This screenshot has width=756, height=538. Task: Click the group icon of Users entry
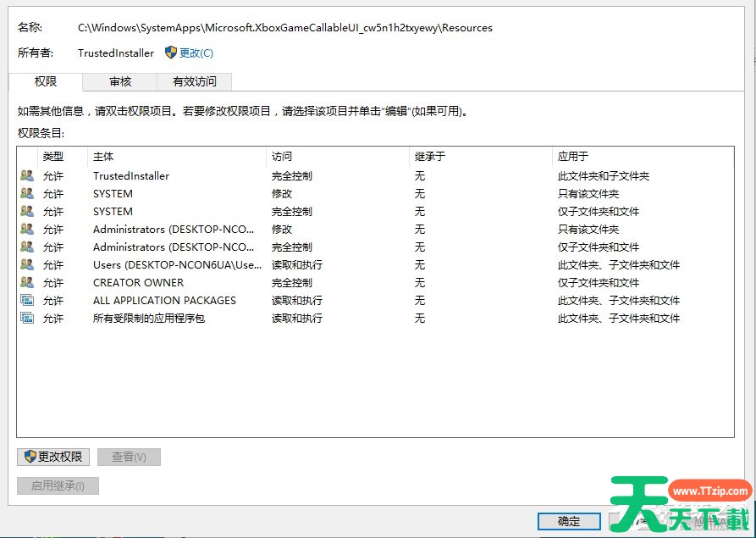(27, 265)
